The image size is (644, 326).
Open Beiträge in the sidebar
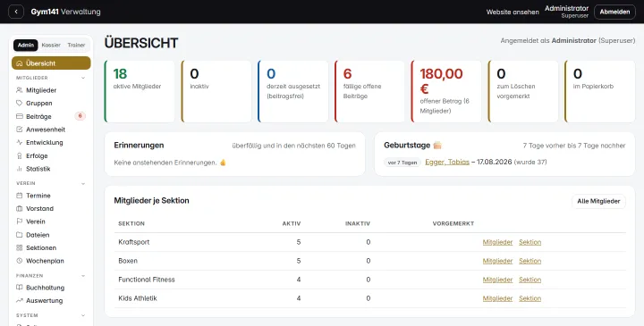(x=51, y=116)
